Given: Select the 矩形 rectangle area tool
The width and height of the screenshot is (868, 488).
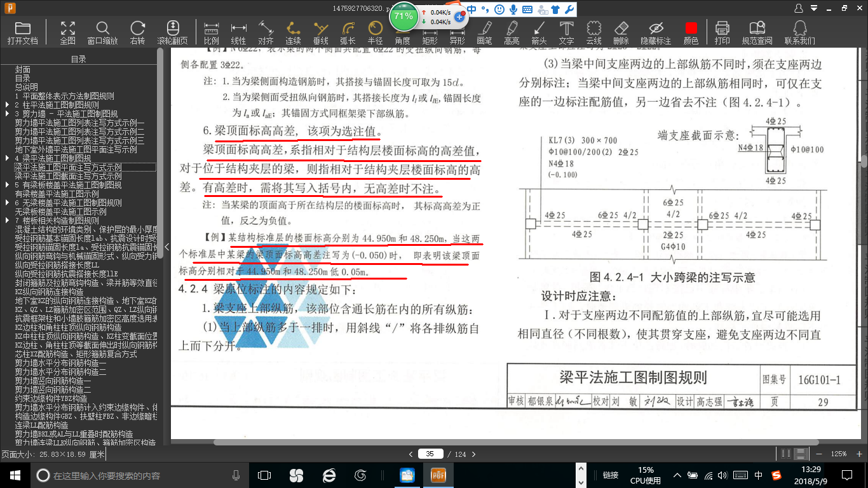Looking at the screenshot, I should point(430,32).
